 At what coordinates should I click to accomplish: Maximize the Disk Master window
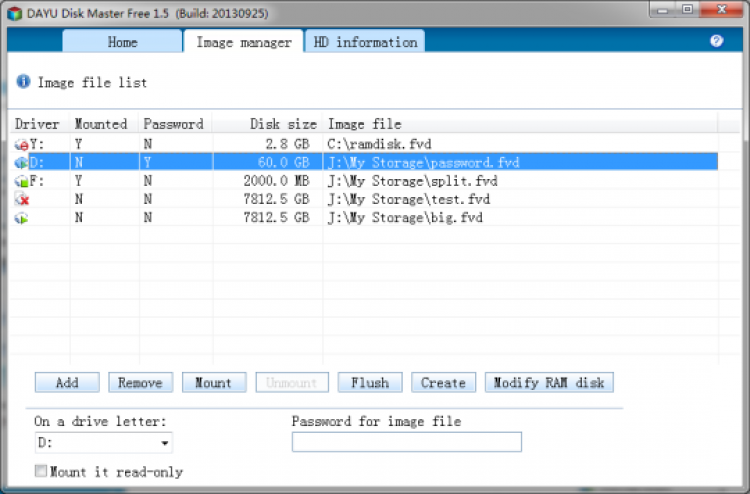coord(687,10)
